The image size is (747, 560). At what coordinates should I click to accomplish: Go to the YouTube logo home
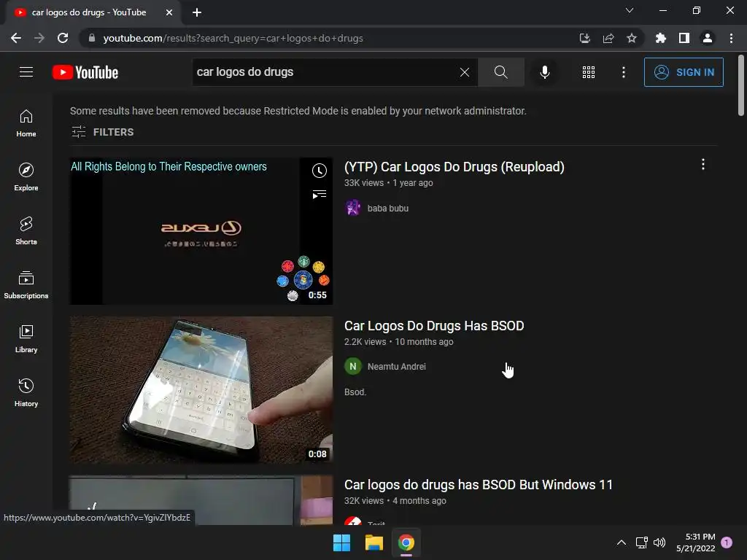[85, 72]
